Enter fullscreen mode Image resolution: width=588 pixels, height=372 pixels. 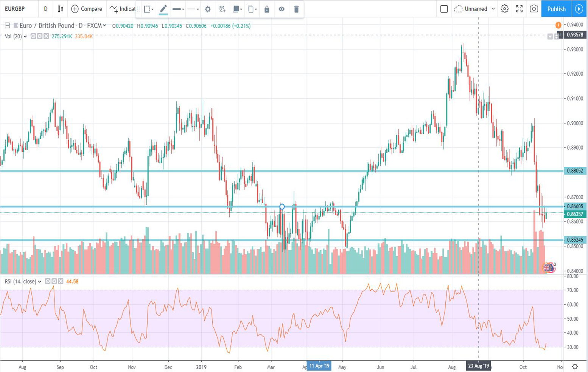click(x=519, y=9)
